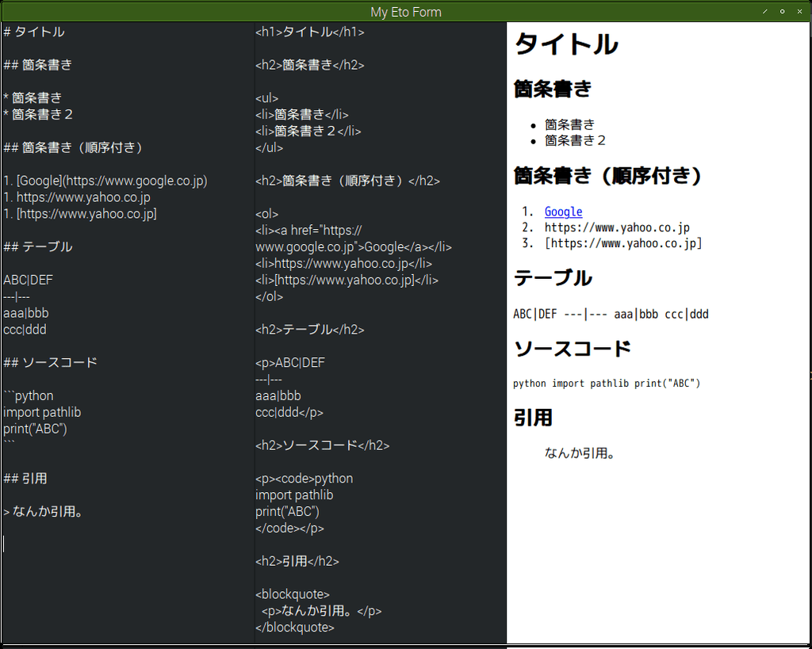The height and width of the screenshot is (649, 812).
Task: Click '<li>https://www.yahoo.co.jp</li>' in HTML pane
Action: coord(344,264)
